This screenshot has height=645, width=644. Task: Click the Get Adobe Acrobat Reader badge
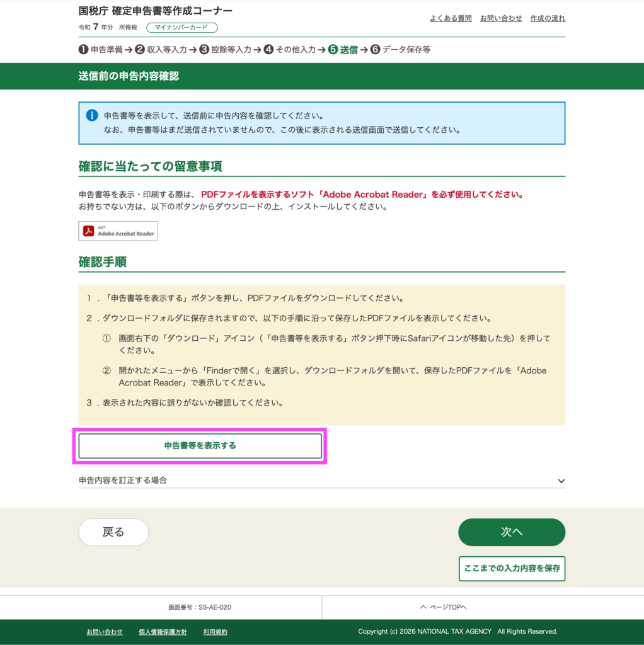point(118,231)
